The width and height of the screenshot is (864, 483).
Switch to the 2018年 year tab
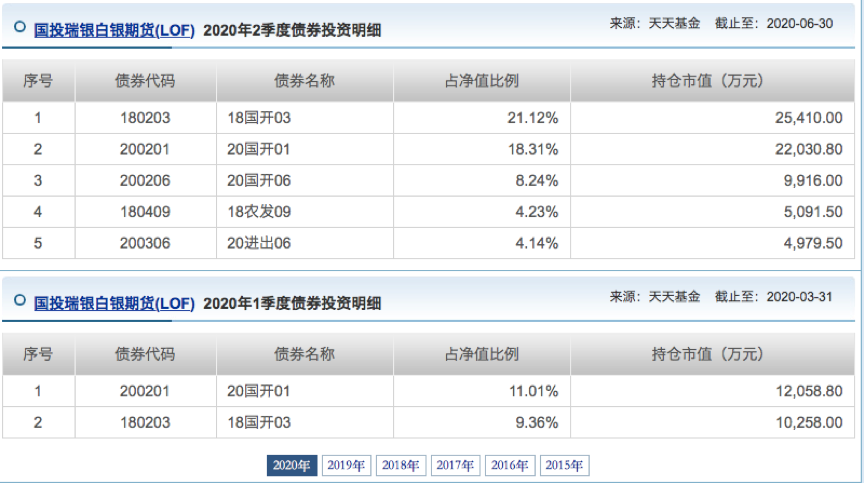pos(401,465)
